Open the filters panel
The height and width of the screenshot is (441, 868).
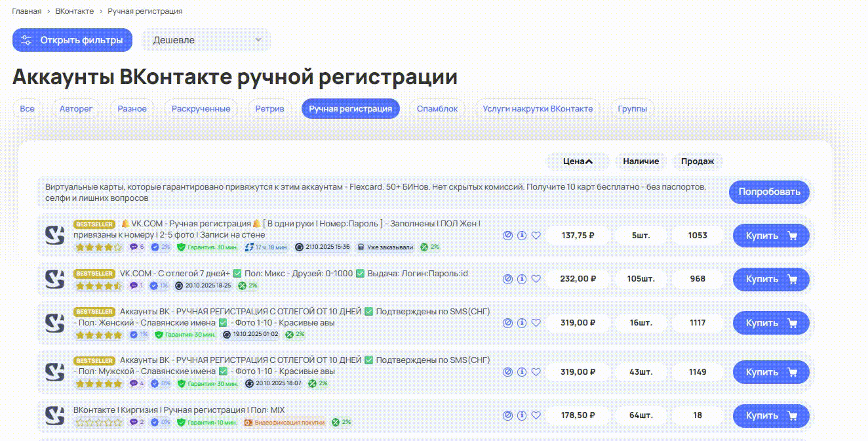72,40
